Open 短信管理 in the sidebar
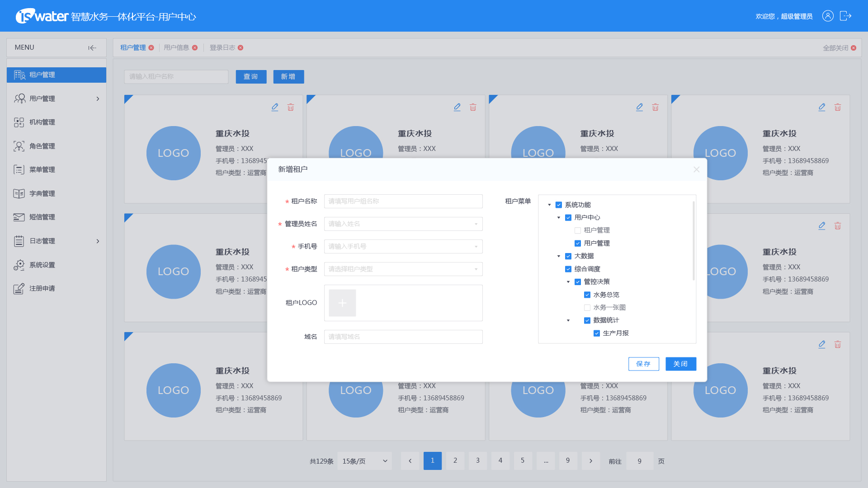The width and height of the screenshot is (868, 488). [x=42, y=217]
